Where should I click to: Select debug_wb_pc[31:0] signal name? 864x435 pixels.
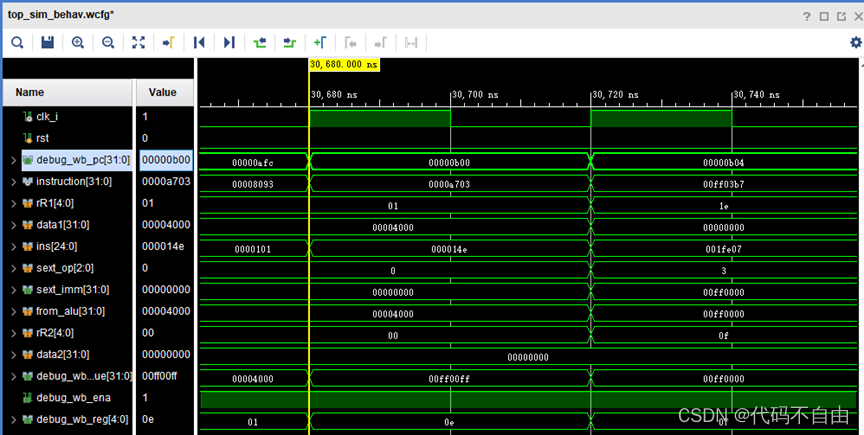(83, 160)
